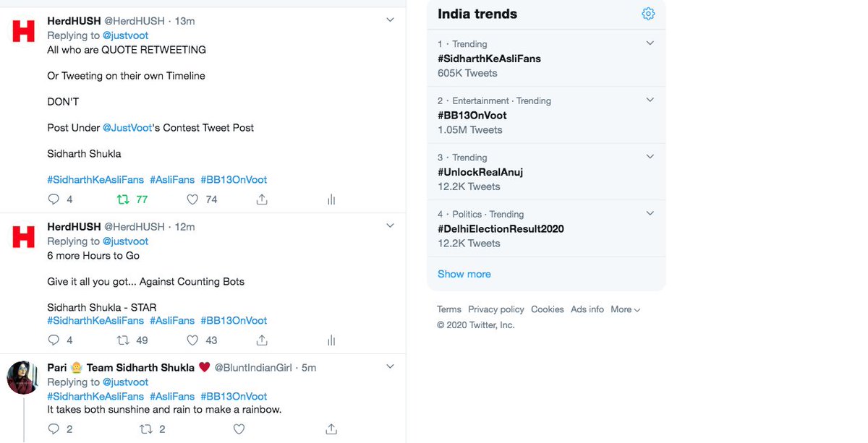Open #BB13OnVoot hashtag in Pari's tweet
Viewport: 868px width, 443px height.
point(234,397)
